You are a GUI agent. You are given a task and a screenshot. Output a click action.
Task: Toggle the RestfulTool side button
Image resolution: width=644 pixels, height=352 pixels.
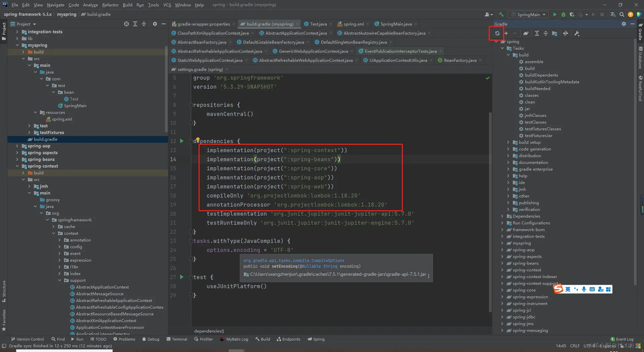click(x=640, y=88)
